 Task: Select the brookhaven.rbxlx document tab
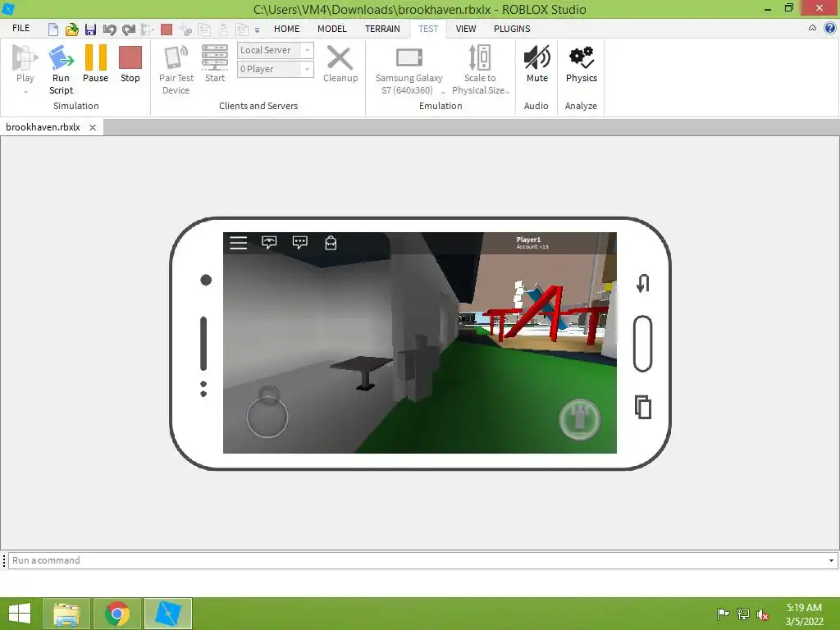pos(43,127)
